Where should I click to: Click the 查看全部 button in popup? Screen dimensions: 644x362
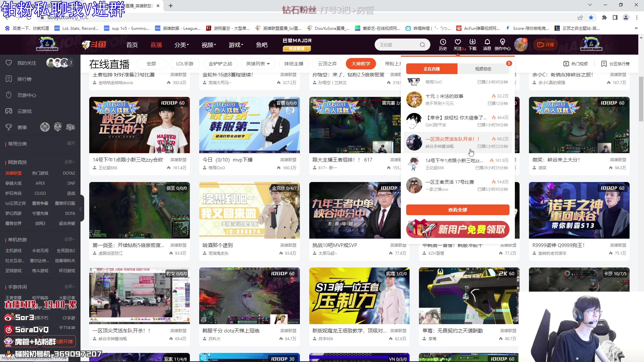tap(458, 210)
